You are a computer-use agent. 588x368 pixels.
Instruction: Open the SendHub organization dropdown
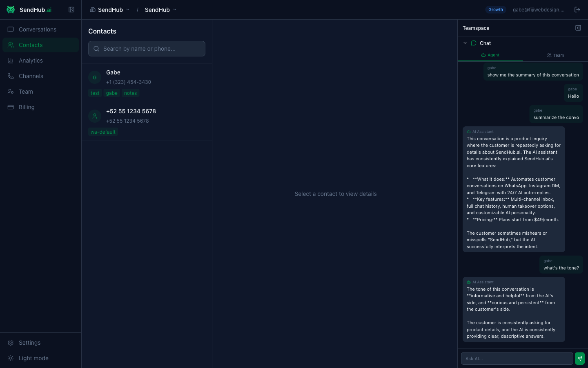click(109, 10)
